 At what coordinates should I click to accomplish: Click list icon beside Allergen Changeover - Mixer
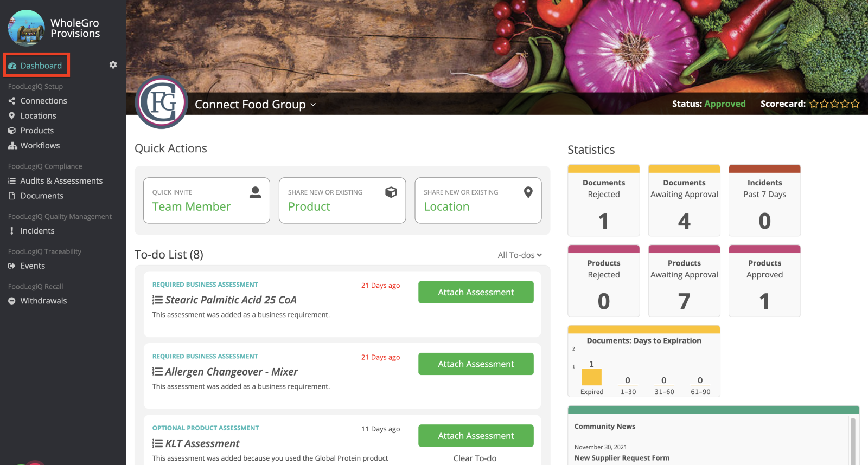click(157, 372)
